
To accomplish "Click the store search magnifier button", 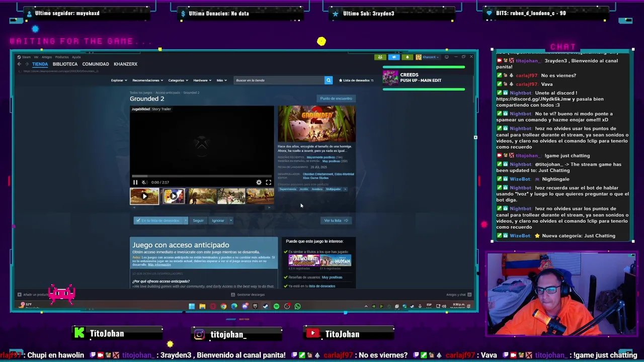I will click(x=328, y=80).
